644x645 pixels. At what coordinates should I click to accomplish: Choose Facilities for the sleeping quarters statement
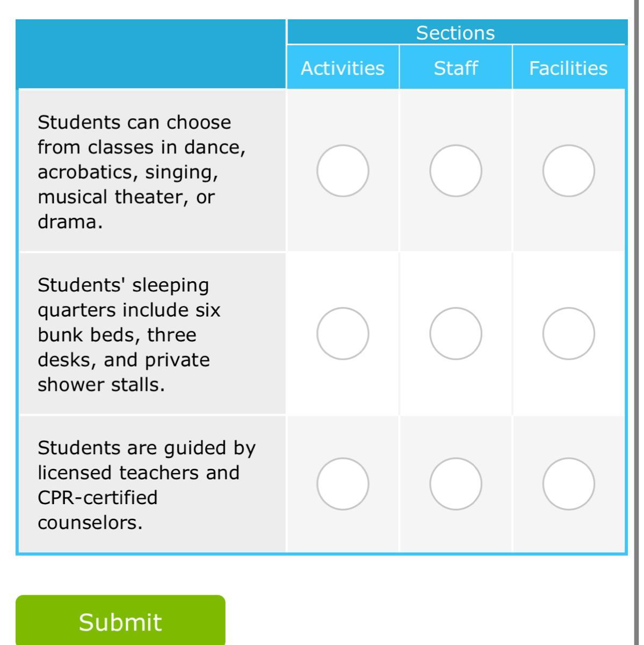568,333
